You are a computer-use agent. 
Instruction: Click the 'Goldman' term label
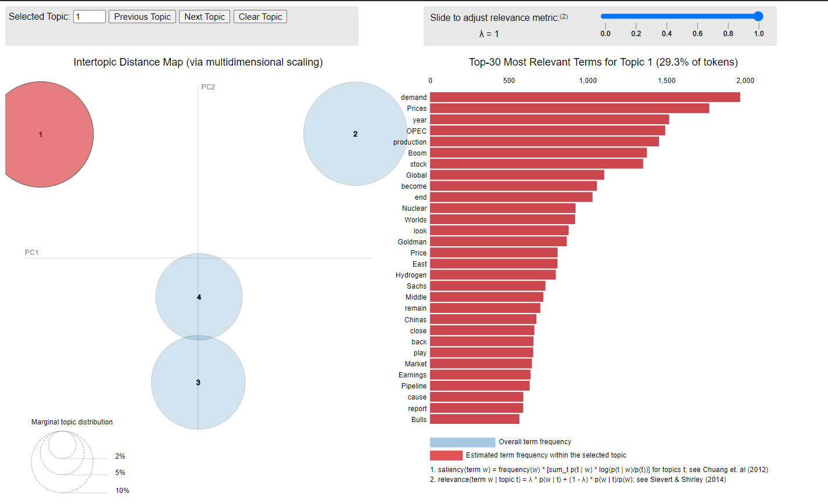coord(412,242)
